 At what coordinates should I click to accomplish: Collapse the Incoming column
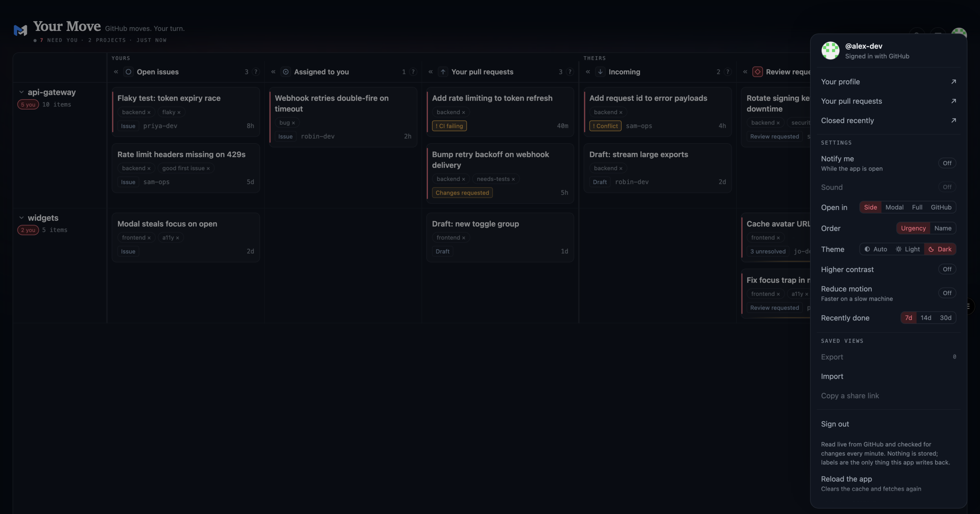coord(588,72)
